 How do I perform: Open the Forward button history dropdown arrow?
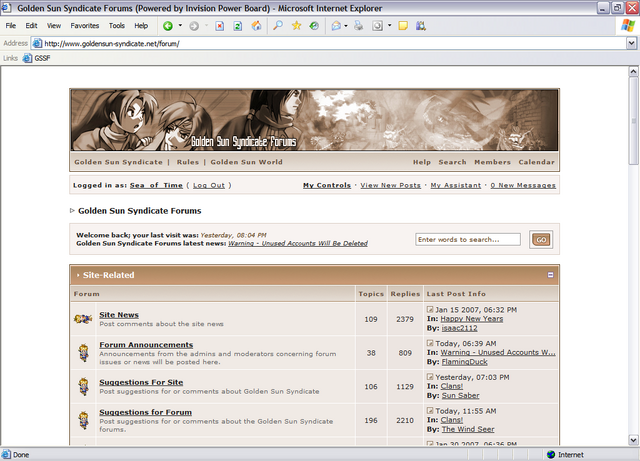click(207, 26)
